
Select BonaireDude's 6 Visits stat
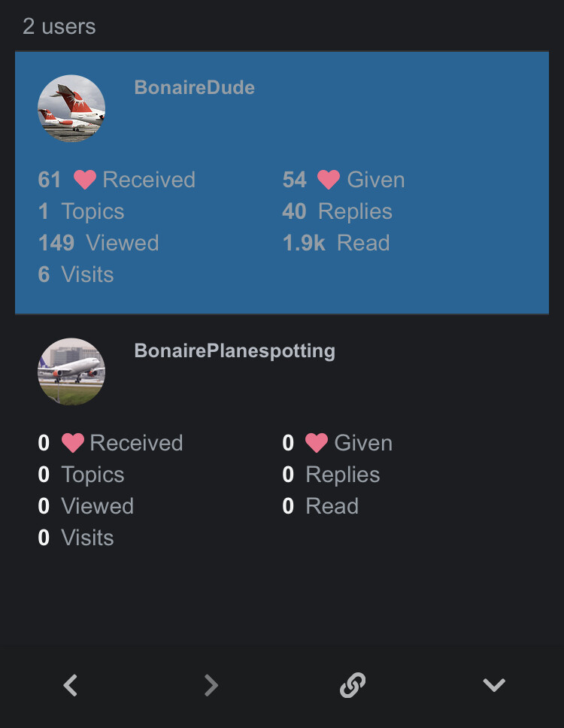pyautogui.click(x=76, y=275)
